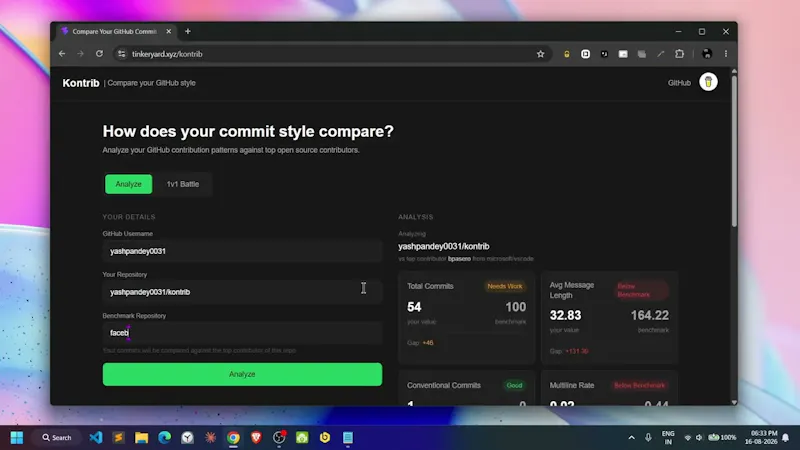Viewport: 800px width, 450px height.
Task: Click the round avatar icon in page header
Action: click(x=708, y=82)
